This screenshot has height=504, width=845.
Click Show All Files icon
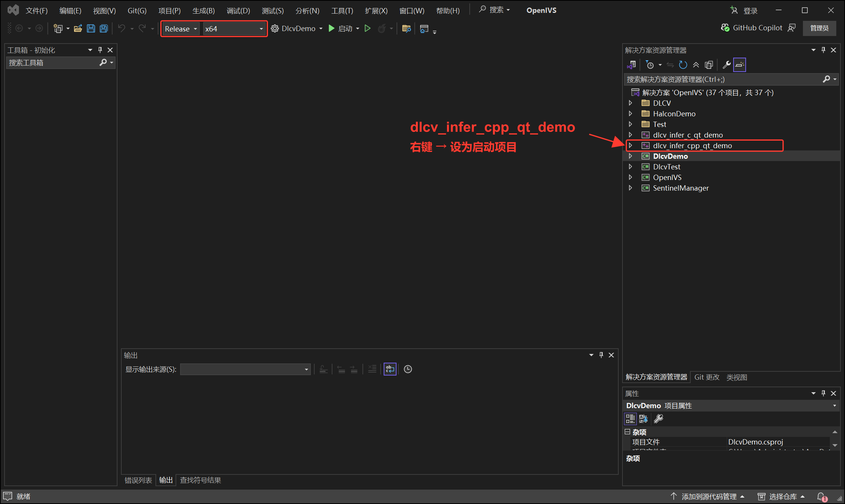point(709,65)
